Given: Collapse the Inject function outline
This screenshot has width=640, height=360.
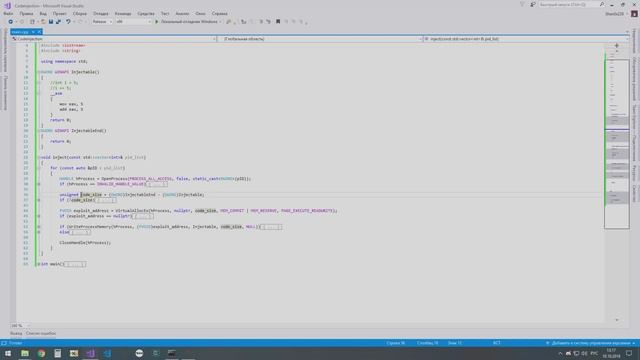Looking at the screenshot, I should (39, 157).
